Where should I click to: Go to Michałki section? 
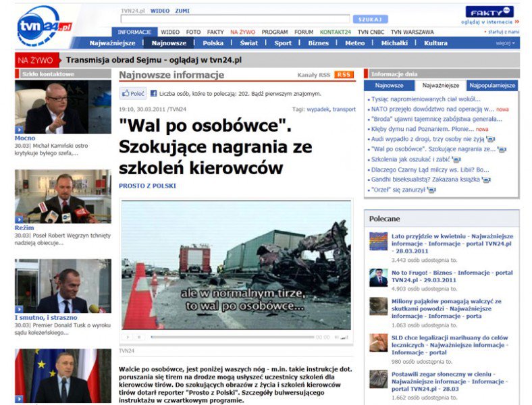click(394, 43)
